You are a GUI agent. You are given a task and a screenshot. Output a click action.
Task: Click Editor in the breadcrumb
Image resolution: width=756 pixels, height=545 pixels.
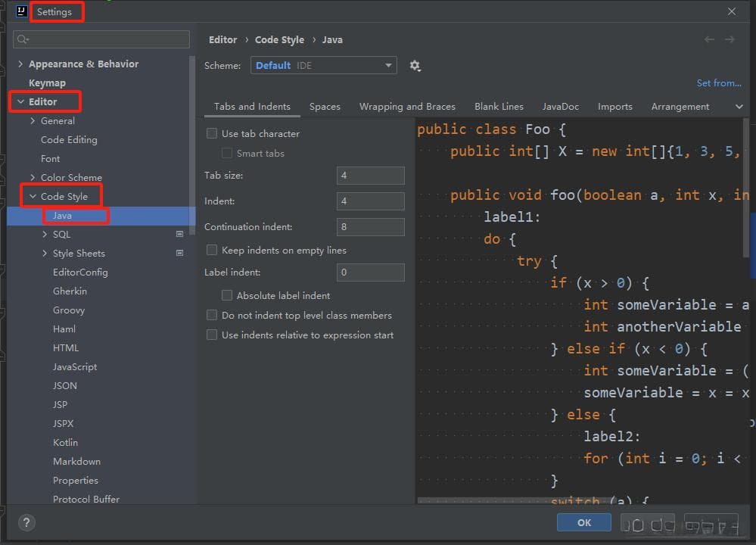[222, 39]
